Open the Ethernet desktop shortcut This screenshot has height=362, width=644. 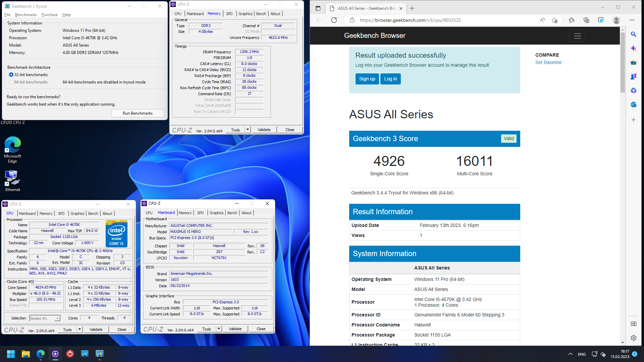(12, 181)
